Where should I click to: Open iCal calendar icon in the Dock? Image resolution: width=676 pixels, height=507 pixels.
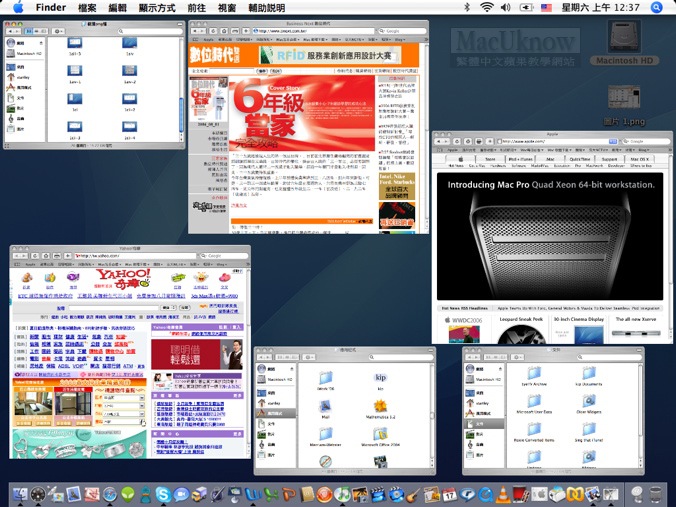[449, 494]
